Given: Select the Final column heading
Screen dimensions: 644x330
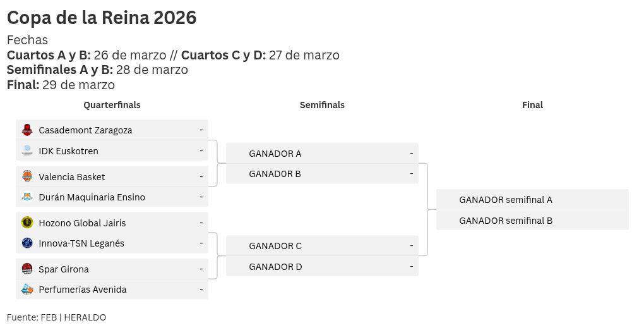Looking at the screenshot, I should coord(532,105).
